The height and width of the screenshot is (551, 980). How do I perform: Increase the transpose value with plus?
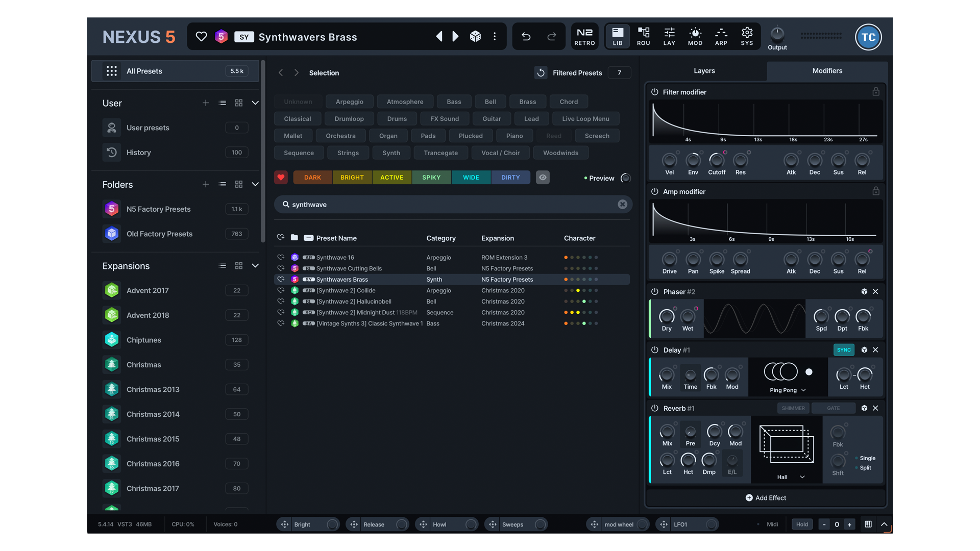[x=849, y=524]
